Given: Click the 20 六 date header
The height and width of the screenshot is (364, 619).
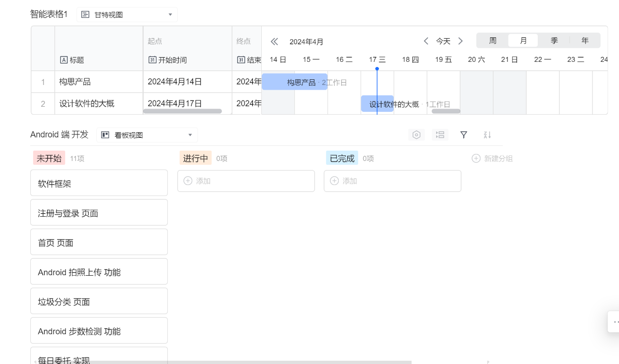Looking at the screenshot, I should point(476,59).
